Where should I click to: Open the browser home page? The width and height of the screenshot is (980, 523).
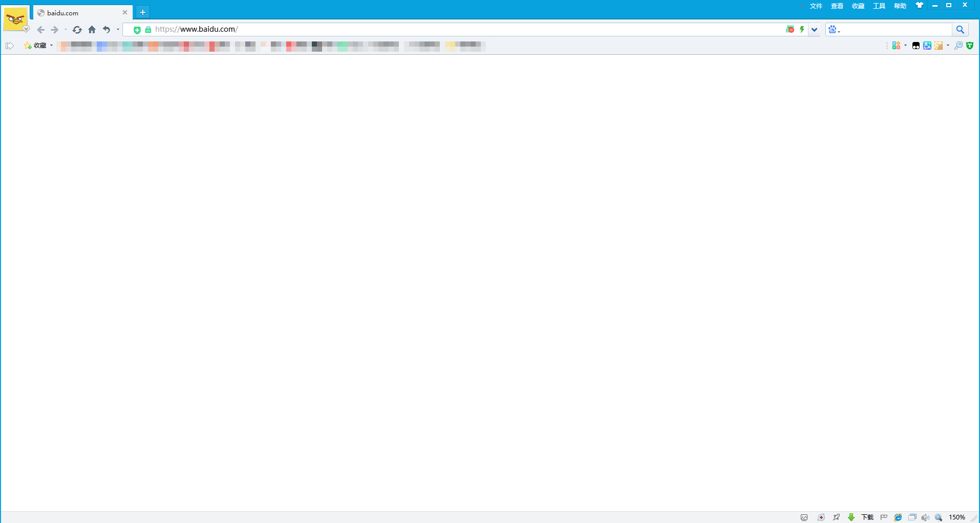[x=92, y=30]
